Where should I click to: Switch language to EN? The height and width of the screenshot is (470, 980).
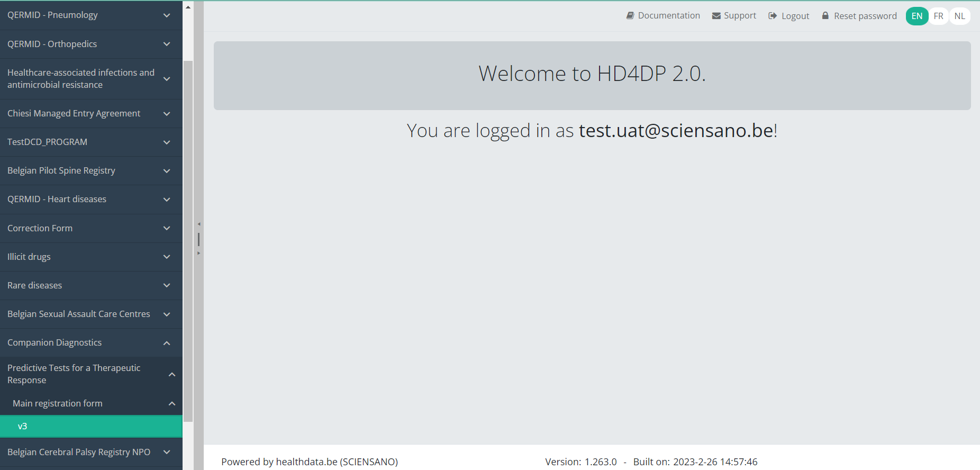pos(917,16)
